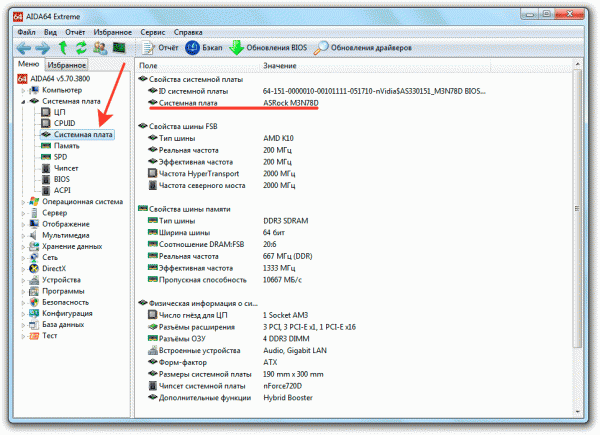Open the users management toolbar icon

pyautogui.click(x=100, y=48)
